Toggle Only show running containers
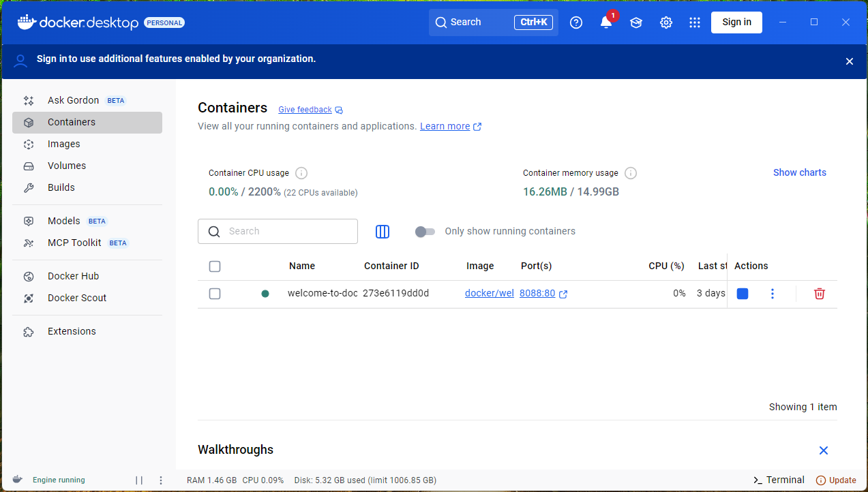The image size is (868, 492). click(425, 232)
